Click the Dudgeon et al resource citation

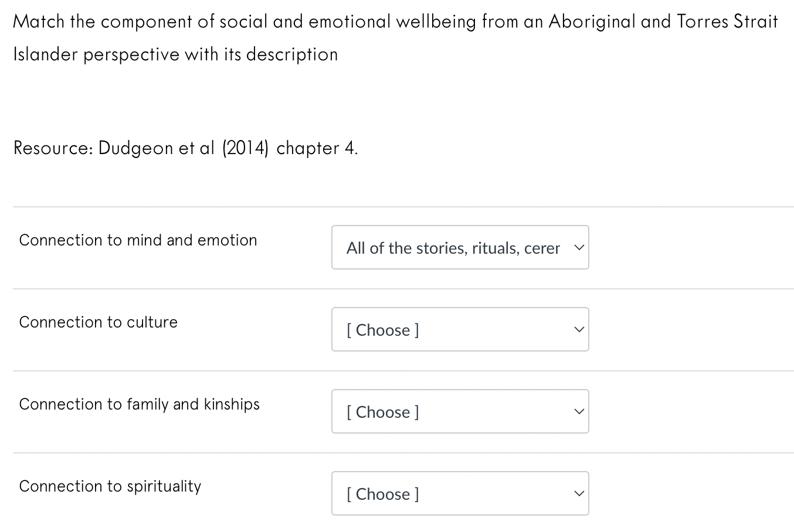coord(185,148)
